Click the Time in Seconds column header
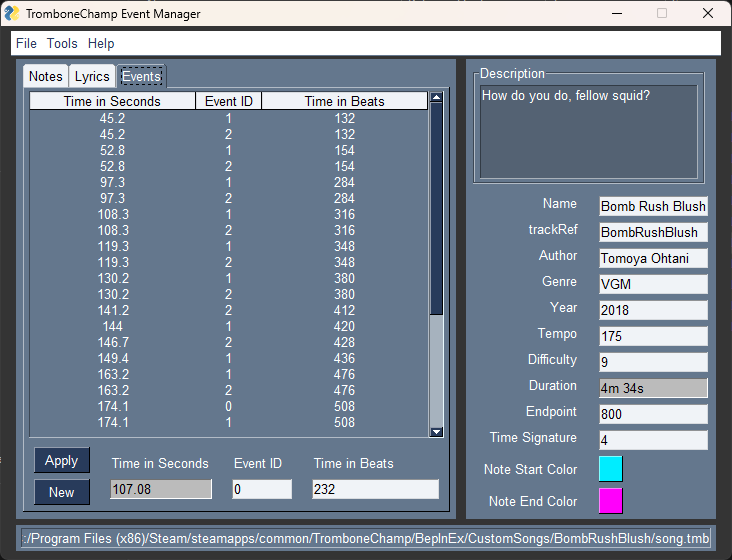 click(112, 101)
